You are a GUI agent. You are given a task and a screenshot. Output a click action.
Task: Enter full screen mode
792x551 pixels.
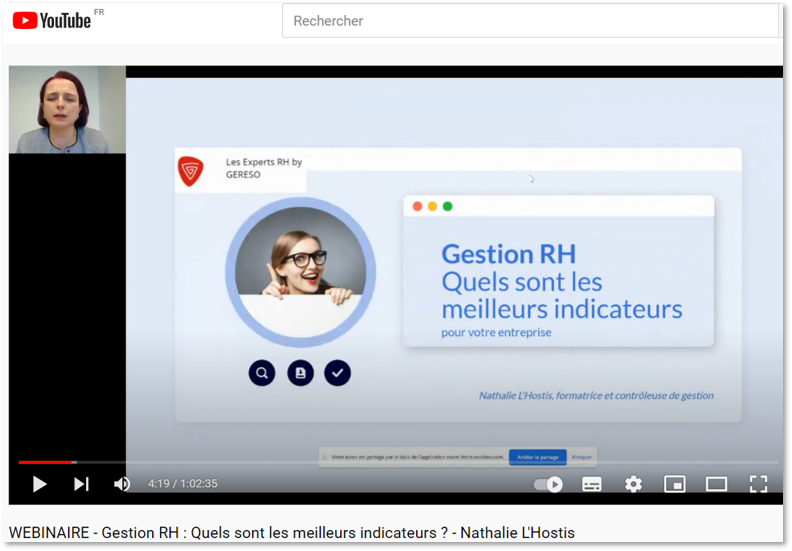click(x=758, y=484)
